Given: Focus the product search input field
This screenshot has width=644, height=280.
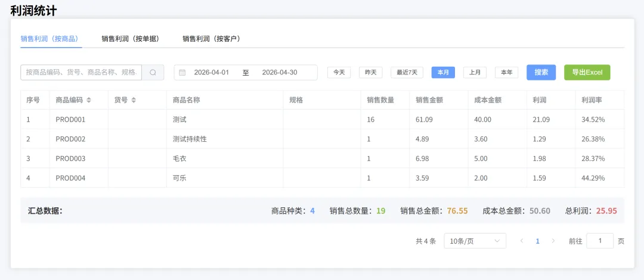Looking at the screenshot, I should (82, 73).
